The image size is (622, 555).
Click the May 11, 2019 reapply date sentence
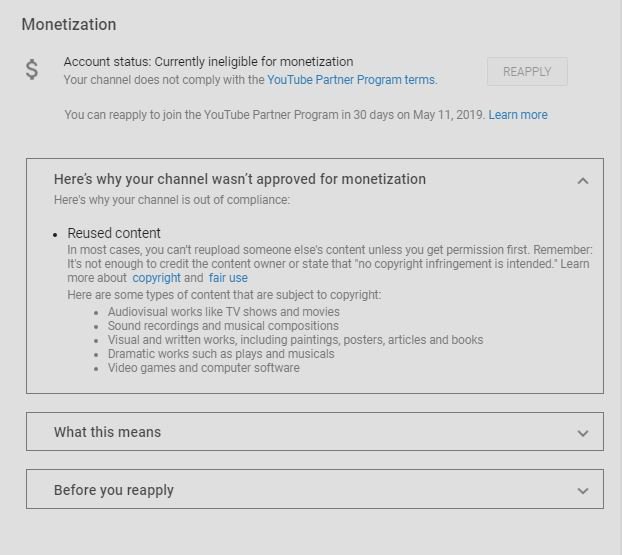(x=275, y=115)
